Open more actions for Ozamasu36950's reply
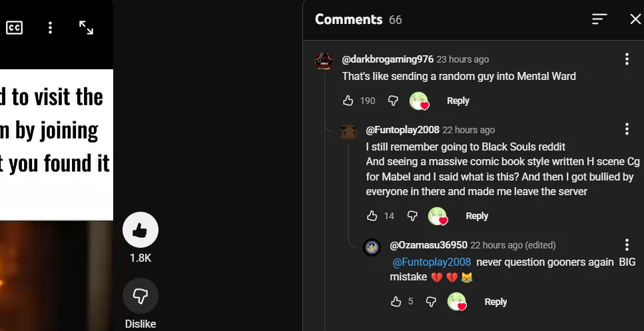The width and height of the screenshot is (644, 331). (x=627, y=245)
